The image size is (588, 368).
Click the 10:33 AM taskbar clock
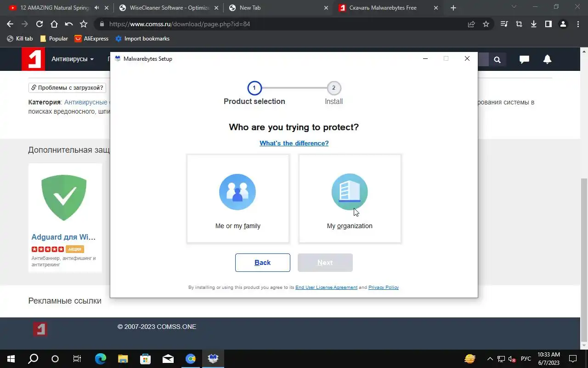tap(548, 359)
